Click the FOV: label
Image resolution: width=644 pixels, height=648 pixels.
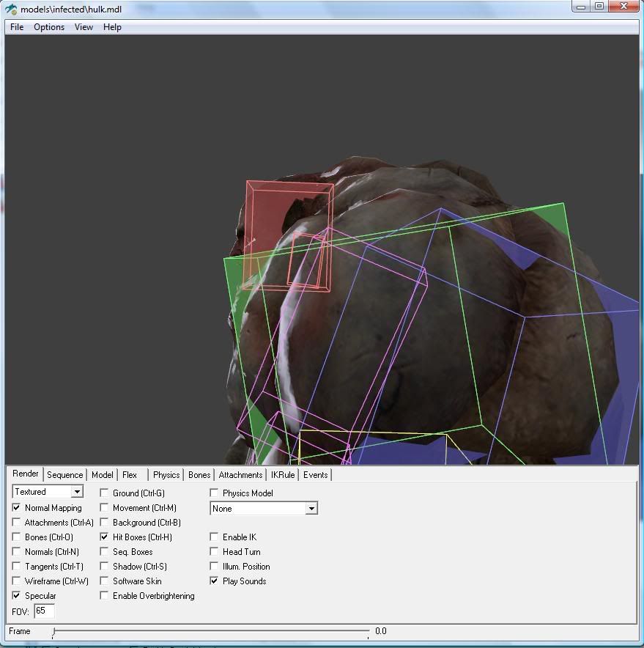(21, 611)
